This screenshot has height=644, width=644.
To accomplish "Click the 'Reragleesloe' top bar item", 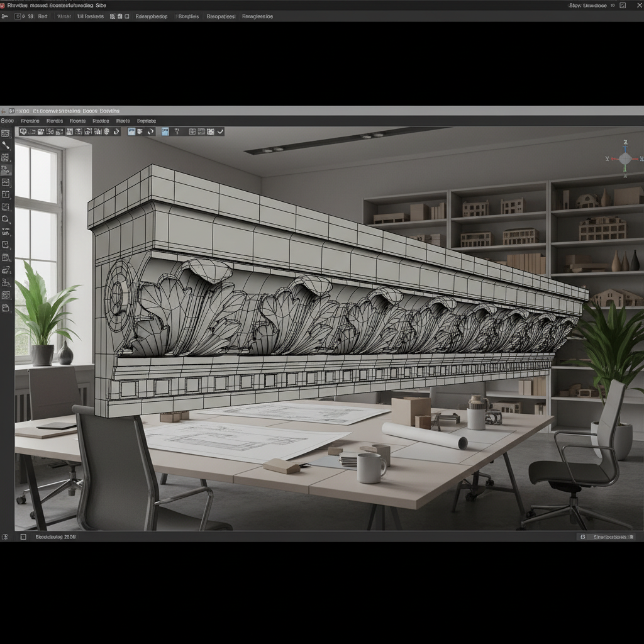I will click(257, 16).
